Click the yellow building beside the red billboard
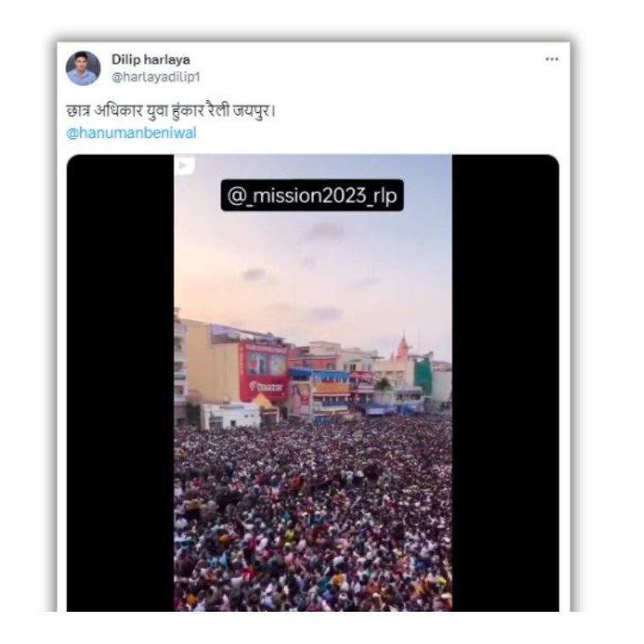Viewport: 644px width, 644px height. click(x=213, y=362)
